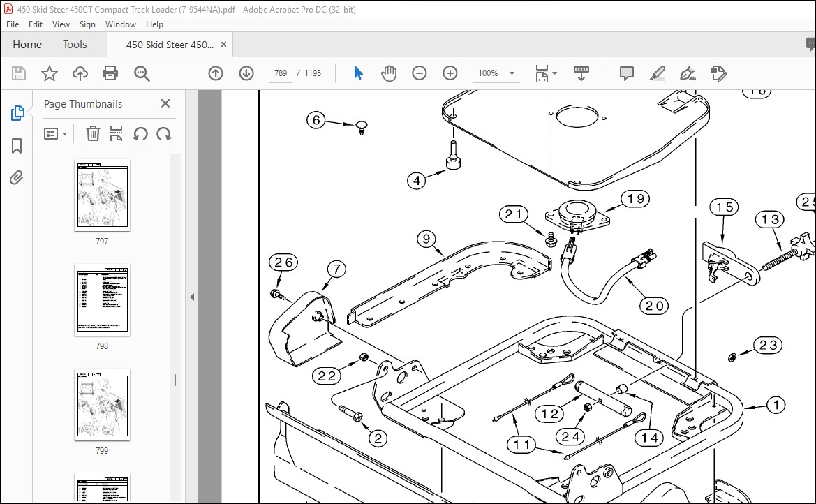
Task: Open the Sign menu
Action: (87, 24)
